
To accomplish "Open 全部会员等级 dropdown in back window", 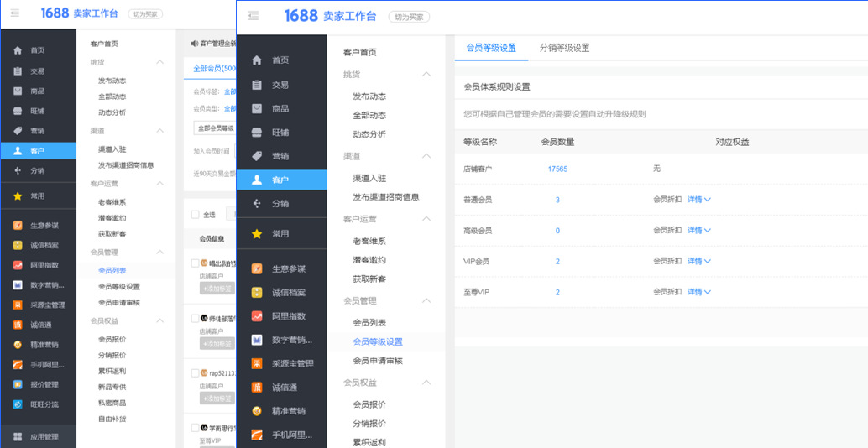I will click(x=215, y=128).
